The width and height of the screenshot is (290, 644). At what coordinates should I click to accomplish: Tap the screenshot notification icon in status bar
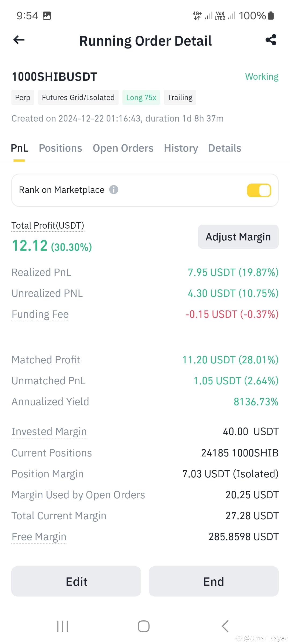pyautogui.click(x=47, y=16)
